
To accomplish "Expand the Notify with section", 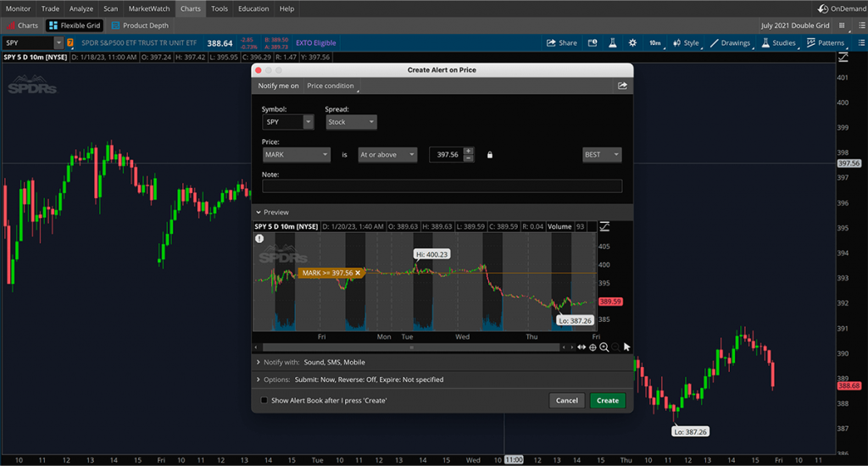I will coord(259,362).
